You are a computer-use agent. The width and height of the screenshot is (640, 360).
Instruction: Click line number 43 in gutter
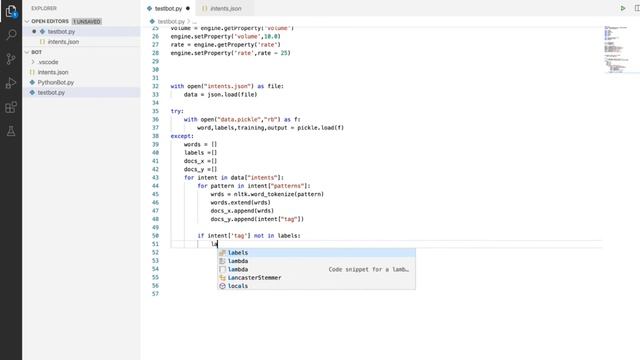[155, 178]
